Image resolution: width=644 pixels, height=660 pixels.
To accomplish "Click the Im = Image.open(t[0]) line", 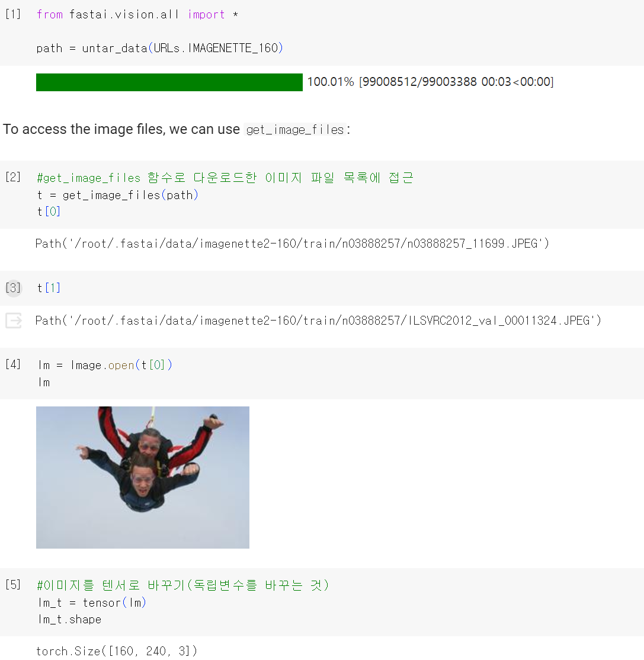I will [105, 365].
